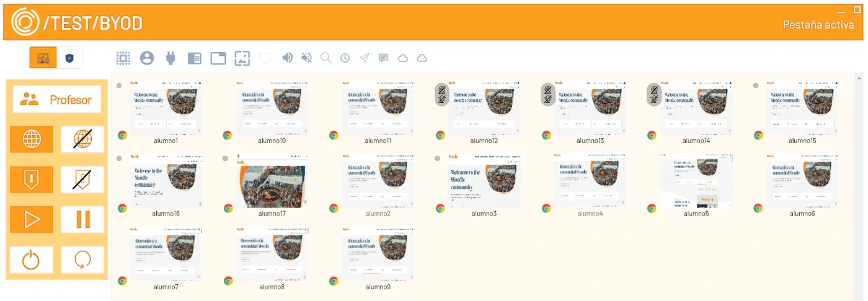Click the muted speaker icon
The width and height of the screenshot is (868, 301).
(x=306, y=58)
